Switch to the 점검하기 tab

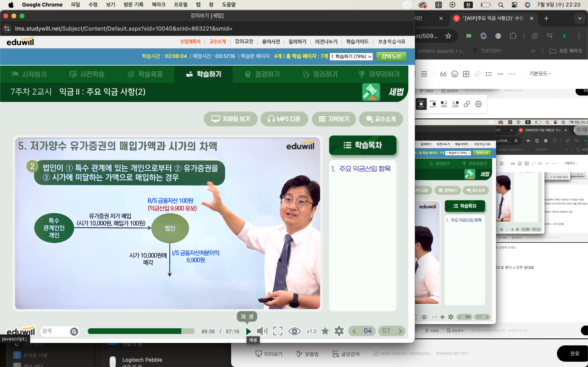[x=262, y=74]
